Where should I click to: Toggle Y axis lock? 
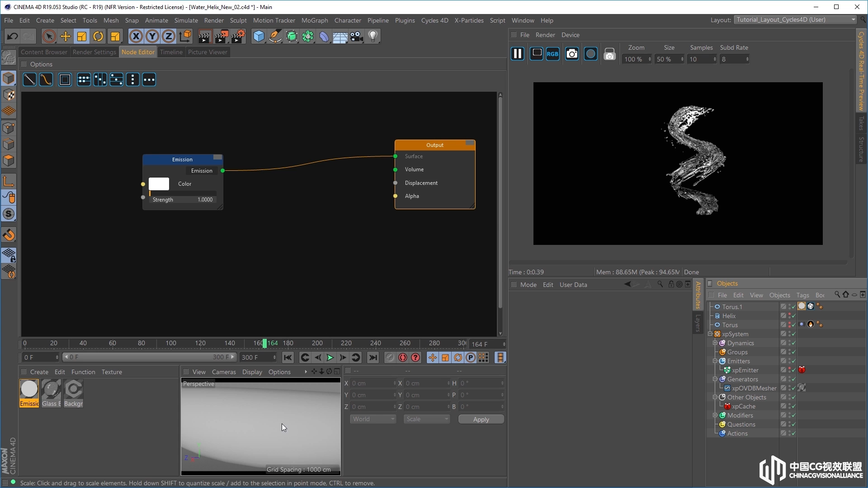click(x=152, y=36)
